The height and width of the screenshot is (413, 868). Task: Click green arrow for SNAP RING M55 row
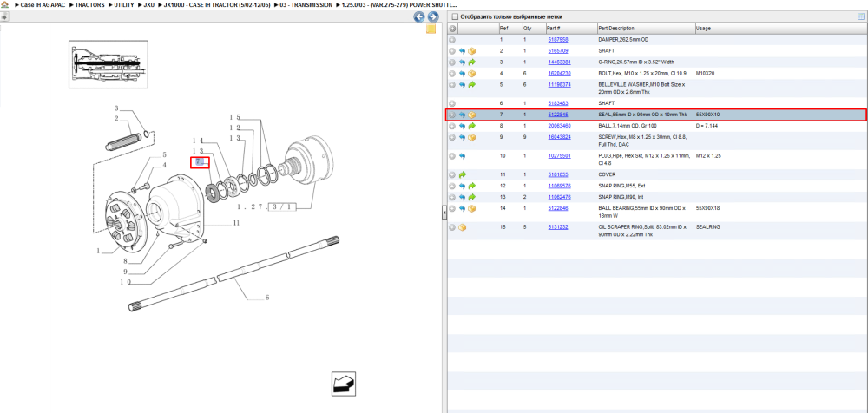point(471,186)
